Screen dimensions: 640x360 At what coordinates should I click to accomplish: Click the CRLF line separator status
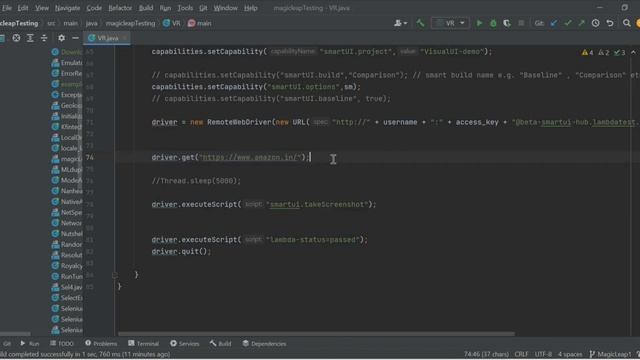tap(521, 354)
